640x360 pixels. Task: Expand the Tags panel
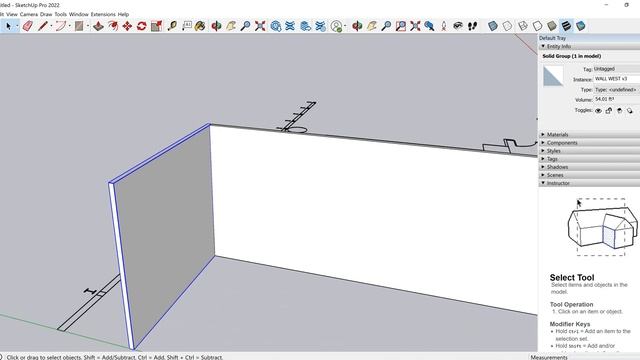(589, 159)
